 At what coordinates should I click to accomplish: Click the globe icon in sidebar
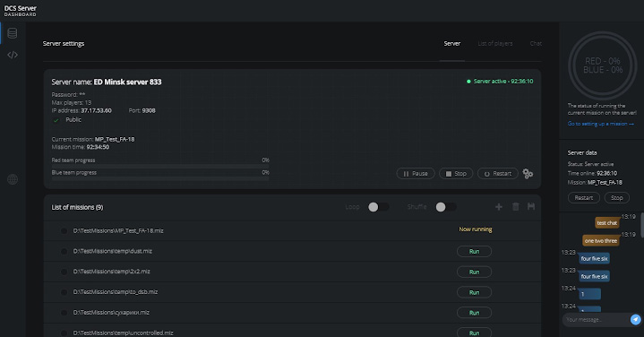tap(13, 179)
